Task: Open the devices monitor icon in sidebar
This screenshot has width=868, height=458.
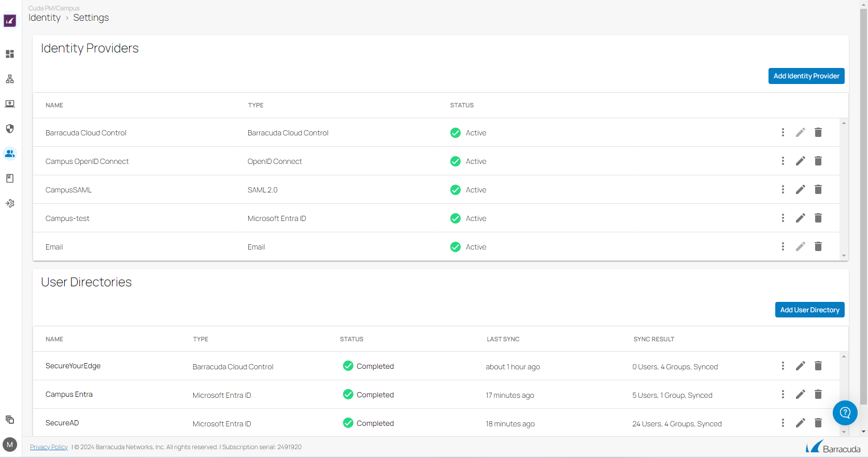Action: pos(10,104)
